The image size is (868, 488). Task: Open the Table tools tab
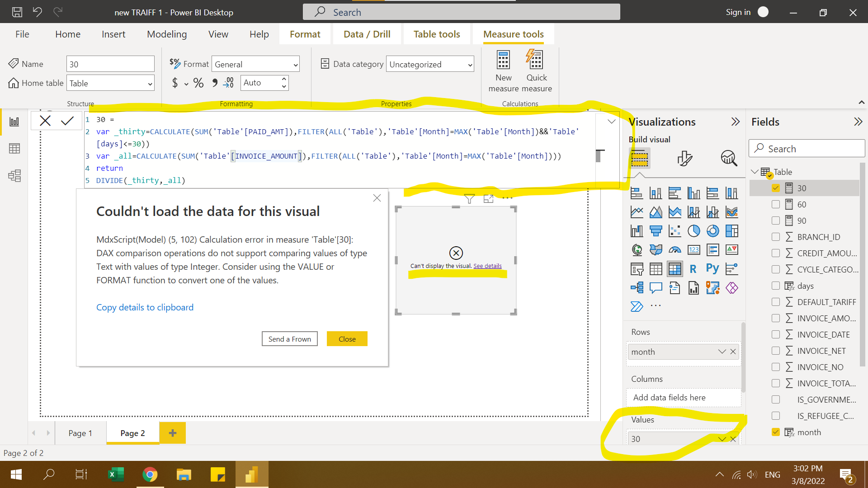coord(437,34)
